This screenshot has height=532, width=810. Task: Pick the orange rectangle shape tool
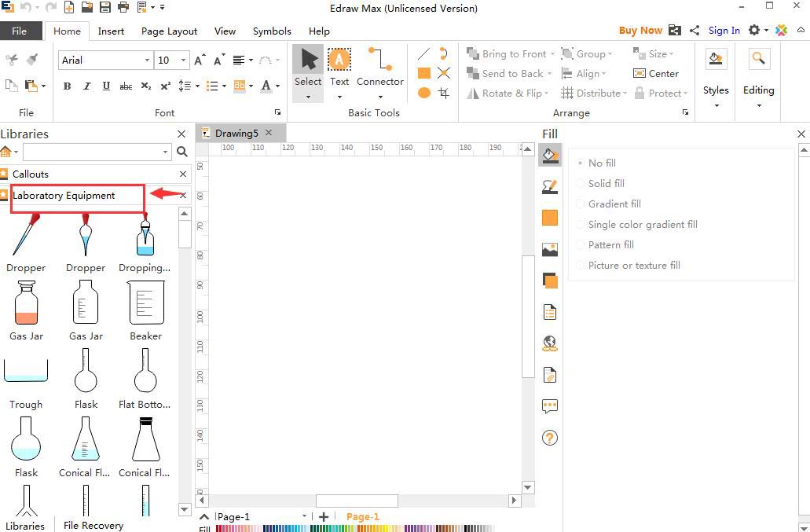(x=424, y=73)
